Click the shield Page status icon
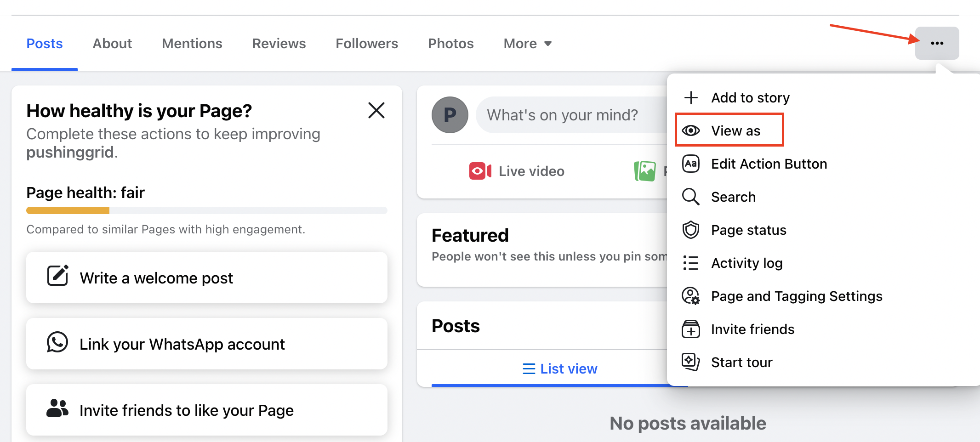Image resolution: width=980 pixels, height=442 pixels. pyautogui.click(x=690, y=230)
